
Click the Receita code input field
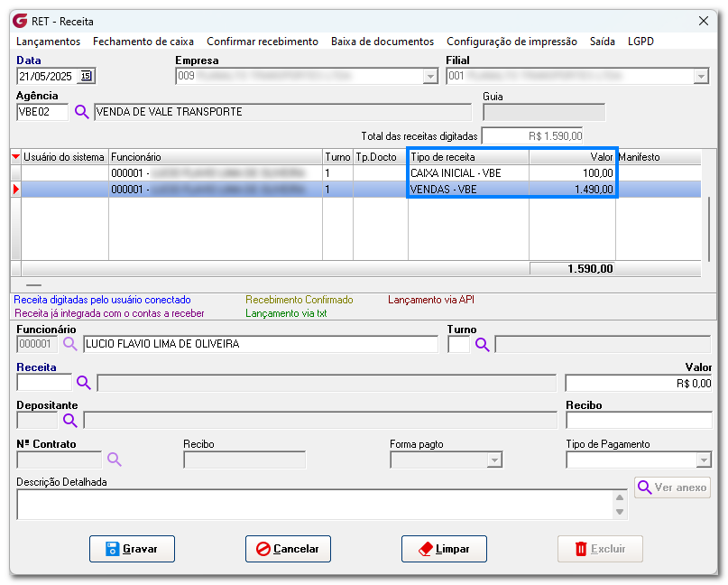coord(44,383)
